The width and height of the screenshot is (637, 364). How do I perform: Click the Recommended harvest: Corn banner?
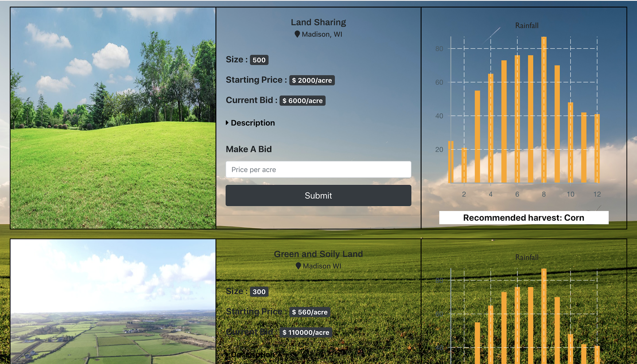[523, 217]
